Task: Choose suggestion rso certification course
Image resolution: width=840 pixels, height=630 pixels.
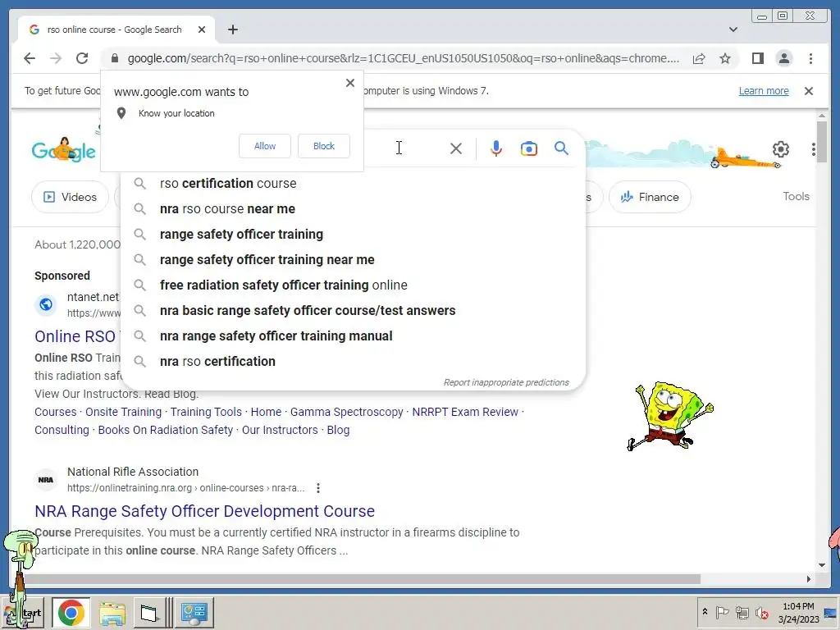Action: [x=353, y=183]
